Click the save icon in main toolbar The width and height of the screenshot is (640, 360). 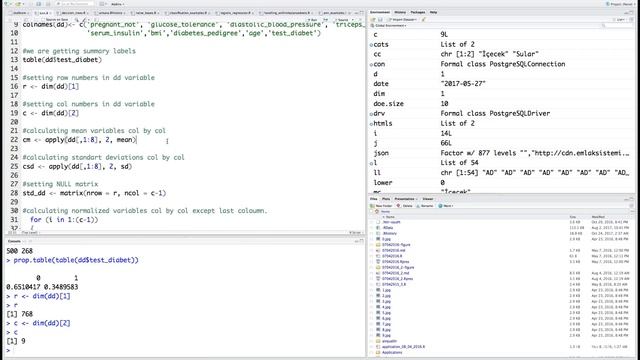(38, 4)
